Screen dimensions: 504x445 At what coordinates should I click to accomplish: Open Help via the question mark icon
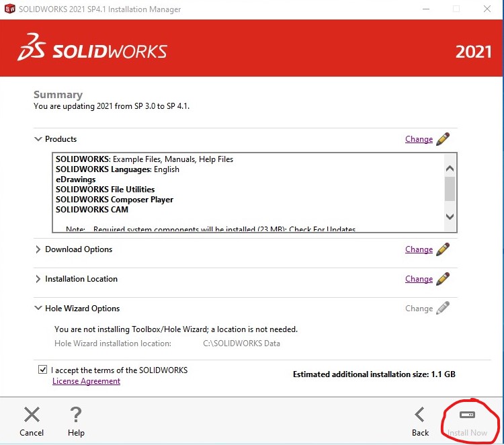[76, 415]
